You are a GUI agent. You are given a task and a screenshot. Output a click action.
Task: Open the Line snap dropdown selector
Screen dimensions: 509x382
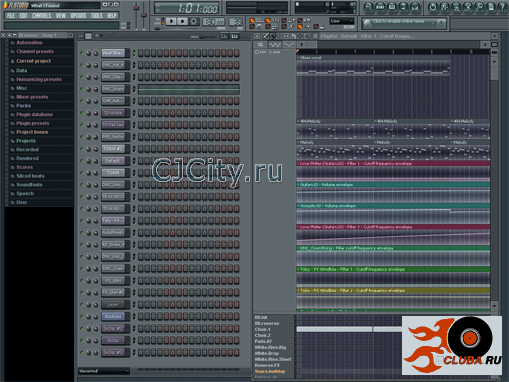[342, 21]
